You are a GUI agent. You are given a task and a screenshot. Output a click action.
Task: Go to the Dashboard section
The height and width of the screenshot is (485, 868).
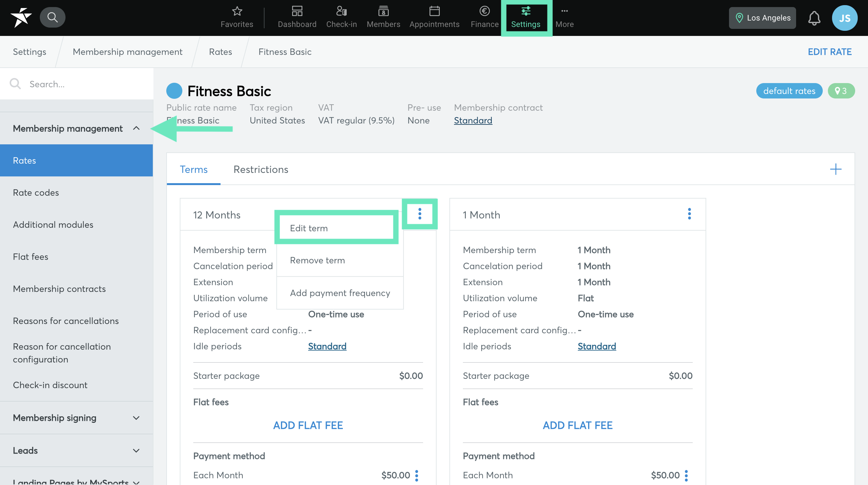(x=297, y=18)
